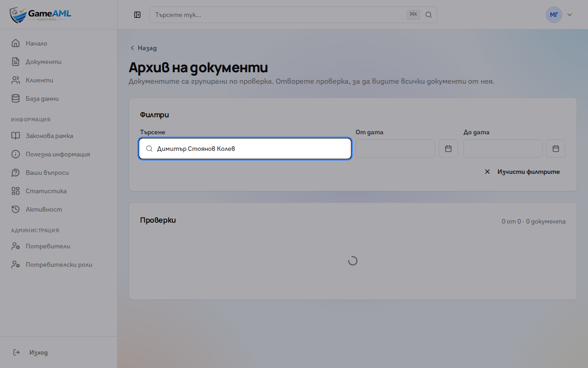Image resolution: width=588 pixels, height=368 pixels.
Task: Toggle the sidebar panel icon
Action: [137, 15]
